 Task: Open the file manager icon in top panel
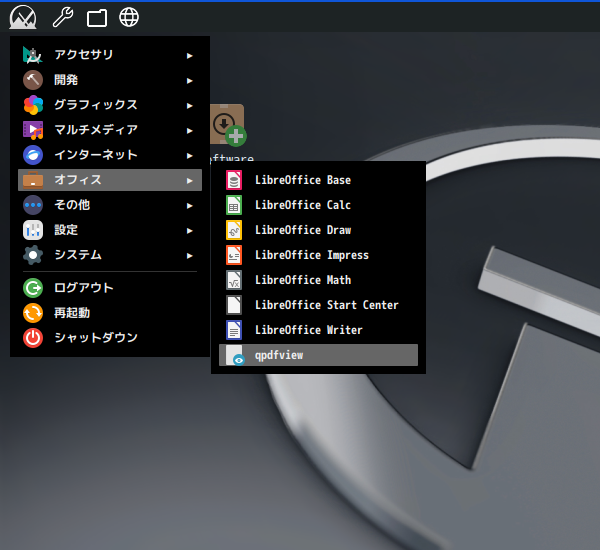pyautogui.click(x=97, y=17)
